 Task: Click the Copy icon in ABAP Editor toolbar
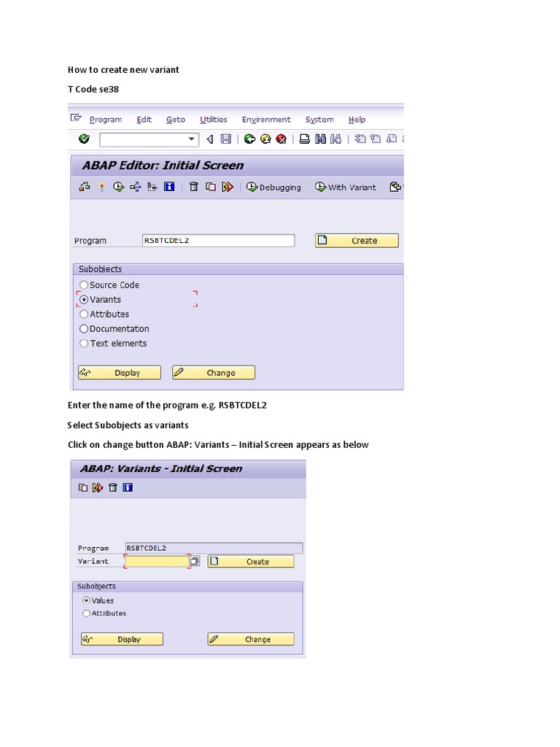[x=211, y=187]
